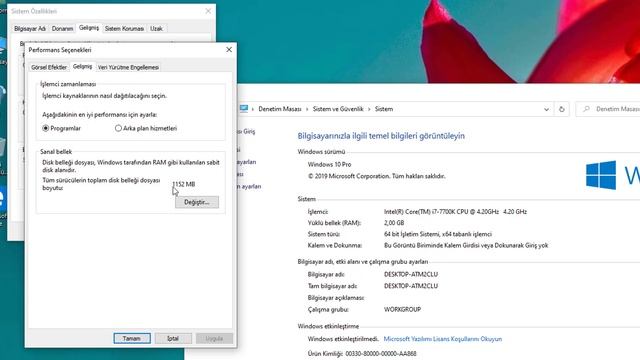Click the 1152 MB paging file size value

pos(184,184)
